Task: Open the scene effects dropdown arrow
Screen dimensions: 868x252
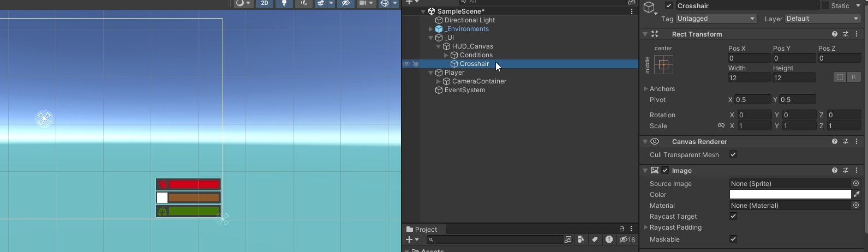Action: pos(331,3)
